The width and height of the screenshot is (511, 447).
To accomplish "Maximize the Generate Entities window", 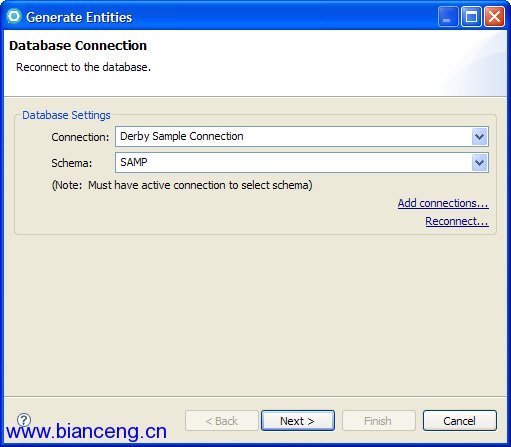I will (471, 17).
